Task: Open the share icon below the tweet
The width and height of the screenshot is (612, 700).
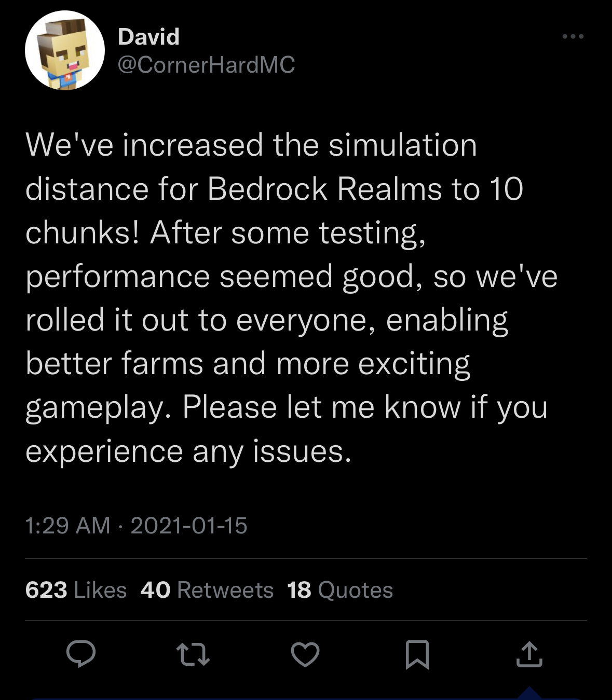Action: point(529,654)
